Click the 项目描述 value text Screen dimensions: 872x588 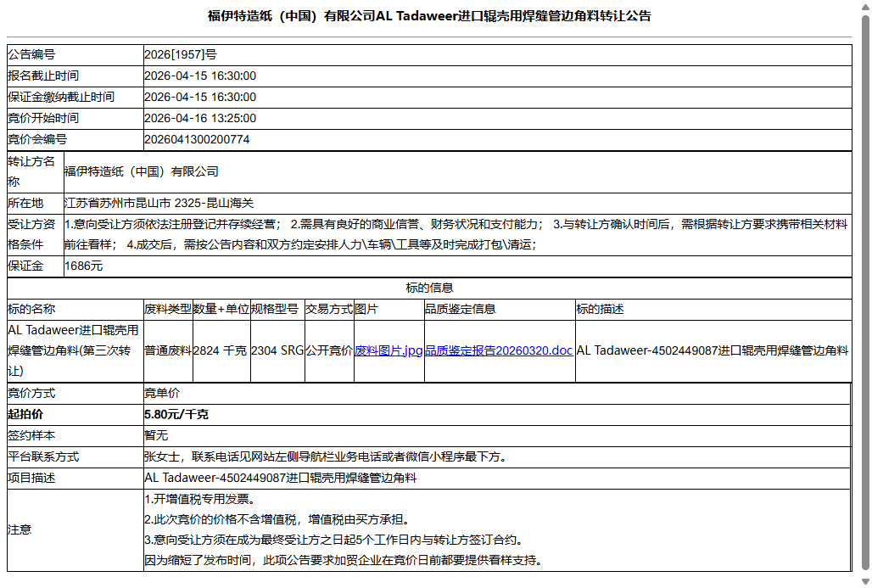280,478
